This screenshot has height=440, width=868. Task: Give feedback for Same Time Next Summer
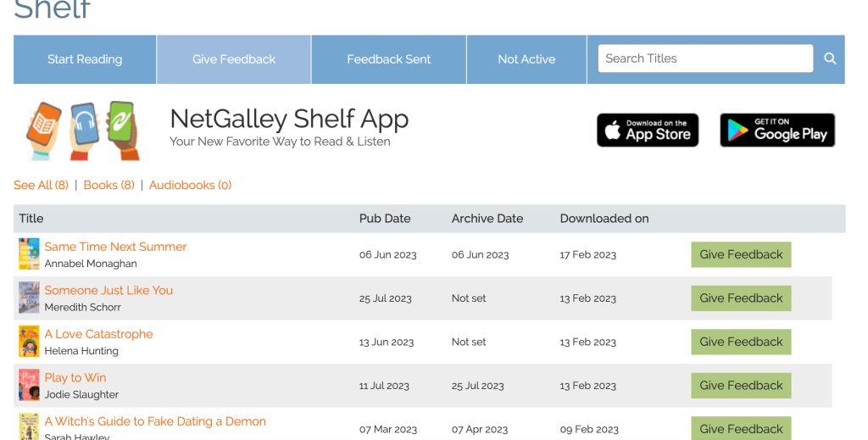point(741,254)
